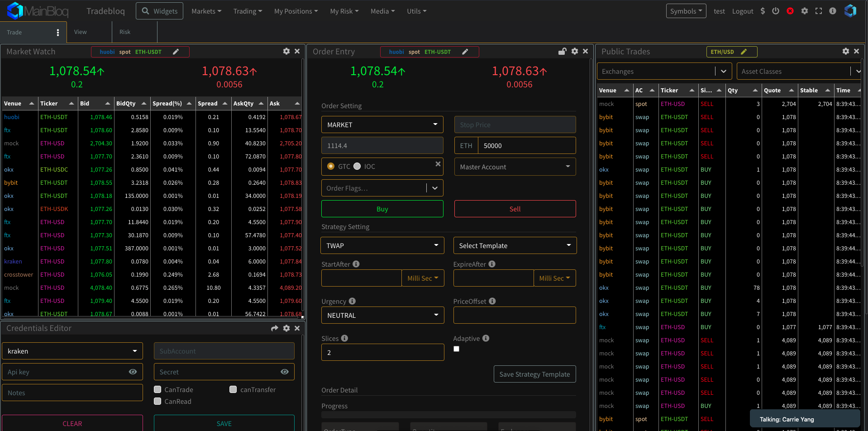Click the Slices input field

(x=382, y=352)
